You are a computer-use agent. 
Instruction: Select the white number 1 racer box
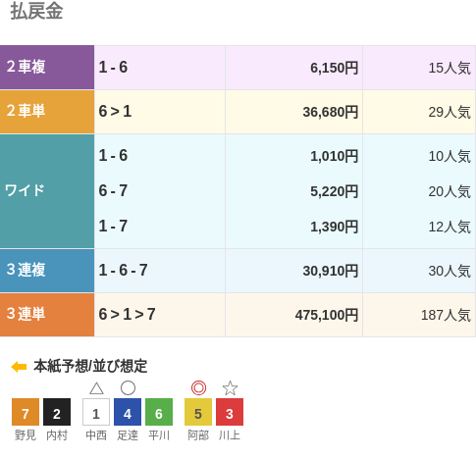tap(96, 412)
